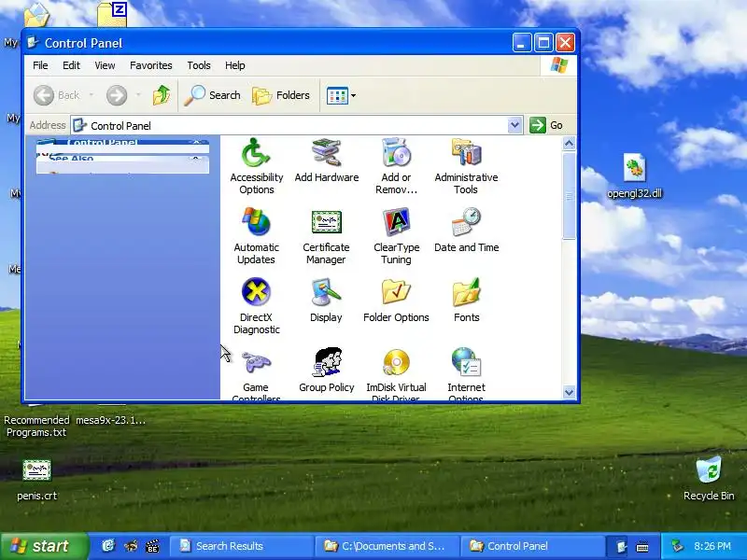Select Recommended Programs.txt desktop file
The width and height of the screenshot is (747, 560).
click(36, 426)
